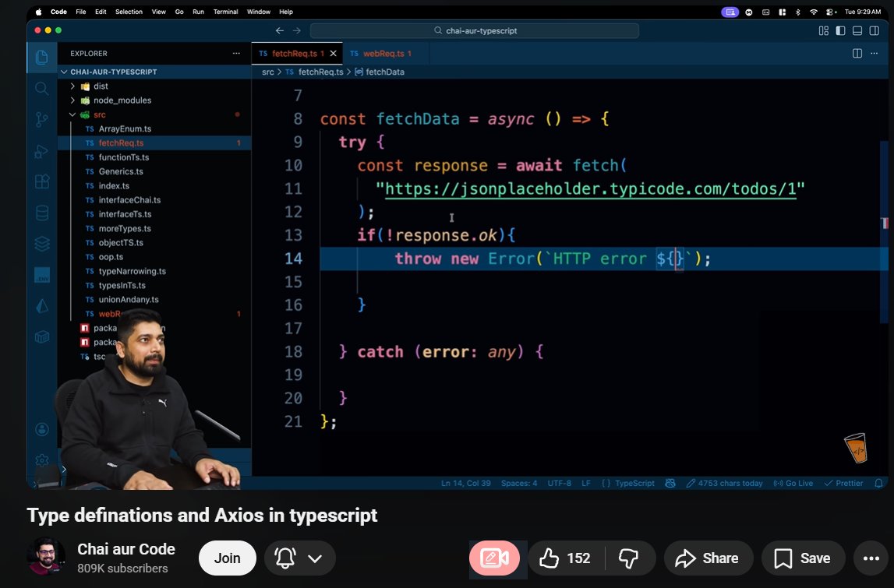
Task: Save the video to a playlist
Action: coord(803,558)
